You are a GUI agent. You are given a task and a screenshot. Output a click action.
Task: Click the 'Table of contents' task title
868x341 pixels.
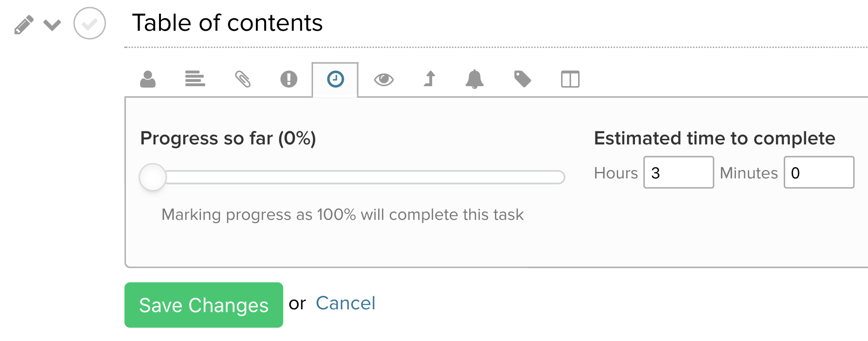point(227,23)
